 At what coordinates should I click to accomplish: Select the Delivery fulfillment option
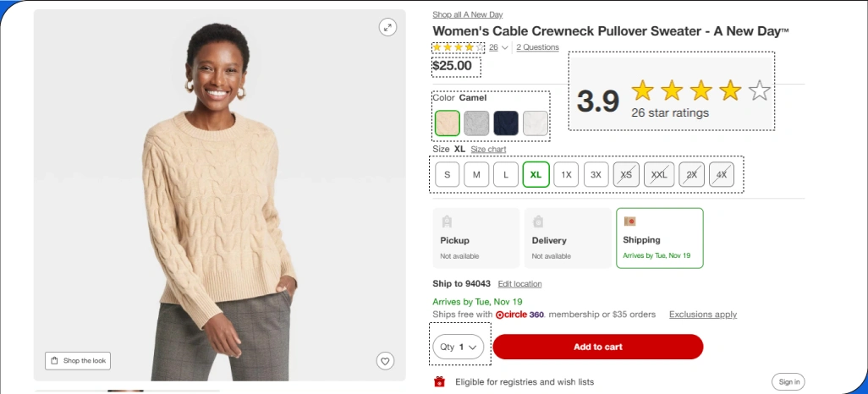567,238
